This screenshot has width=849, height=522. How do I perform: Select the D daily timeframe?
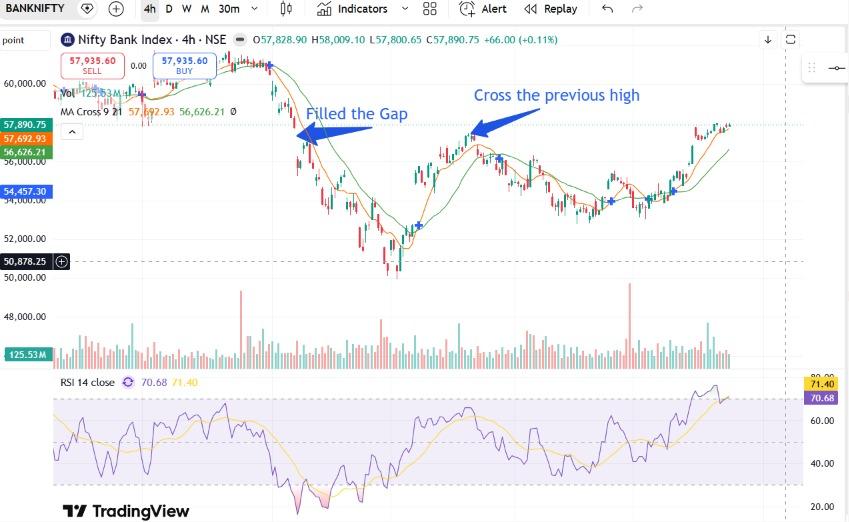tap(169, 9)
